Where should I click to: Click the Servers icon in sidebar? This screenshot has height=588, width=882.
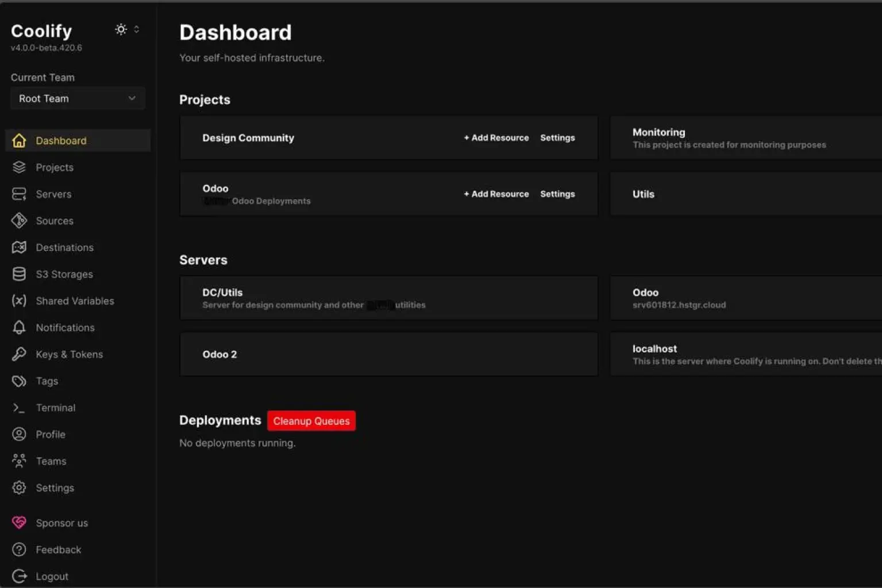pos(19,194)
